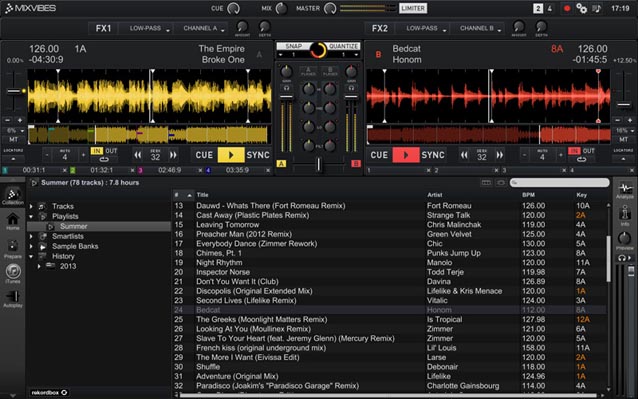
Task: Click the crossfader handle
Action: click(319, 164)
